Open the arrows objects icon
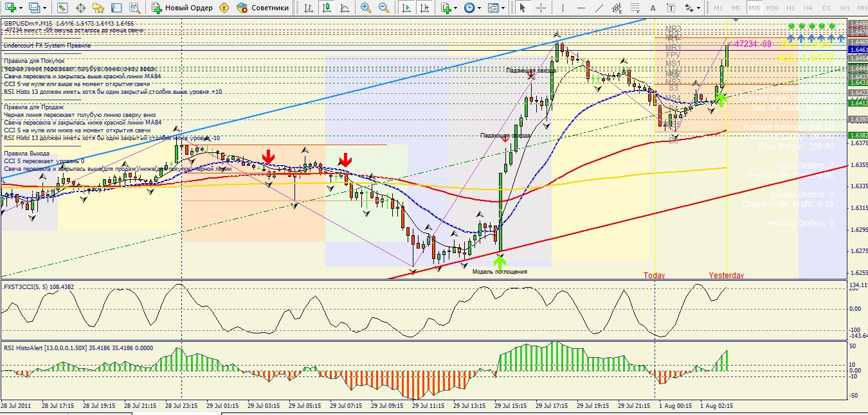 pyautogui.click(x=689, y=8)
